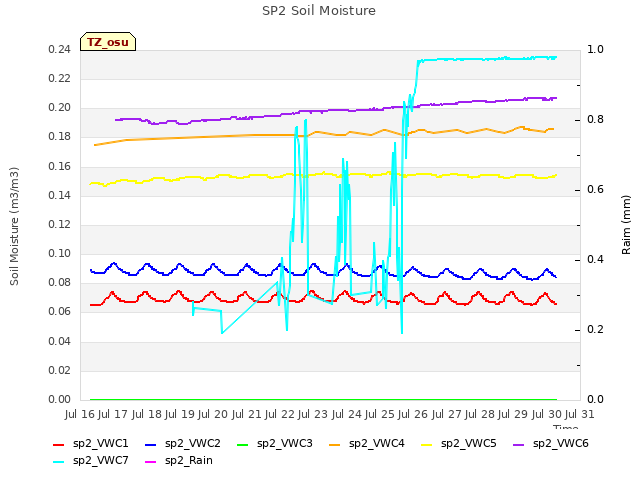
Task: Click the blue VWC2 line near Jul 17
Action: pos(114,264)
